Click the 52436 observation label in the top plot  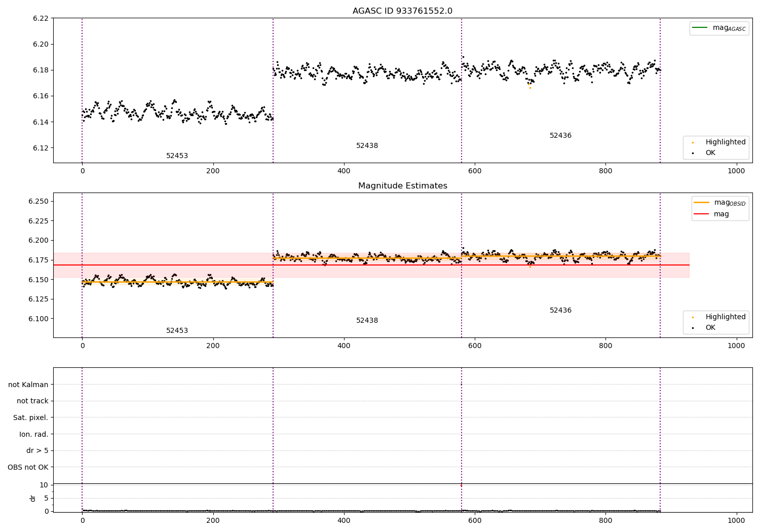[x=560, y=136]
